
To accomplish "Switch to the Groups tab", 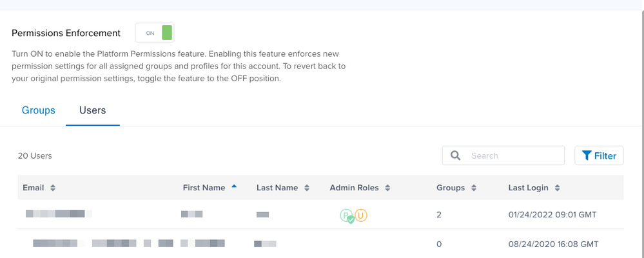I will point(39,110).
